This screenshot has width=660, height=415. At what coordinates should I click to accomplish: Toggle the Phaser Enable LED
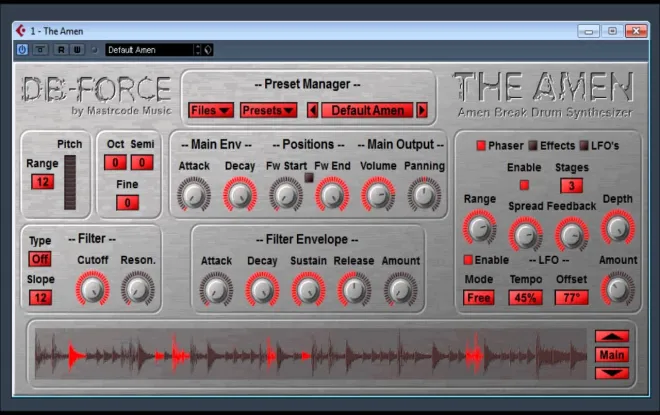click(524, 185)
